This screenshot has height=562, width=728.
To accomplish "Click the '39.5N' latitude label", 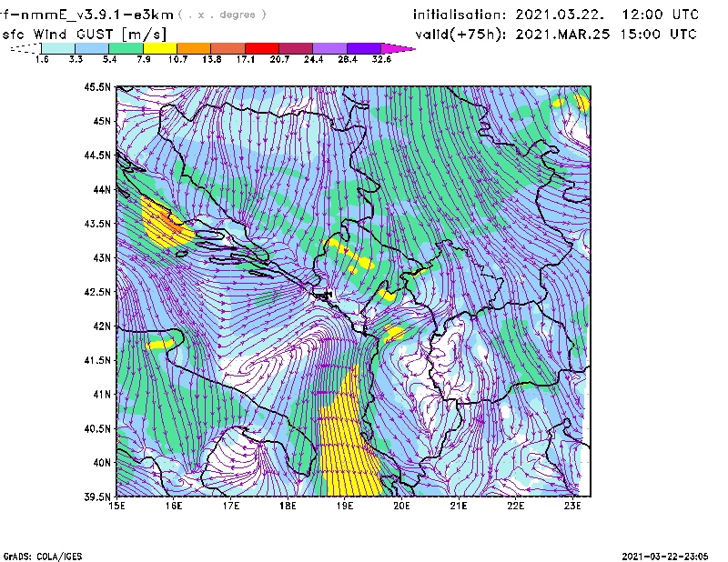I will click(x=97, y=497).
